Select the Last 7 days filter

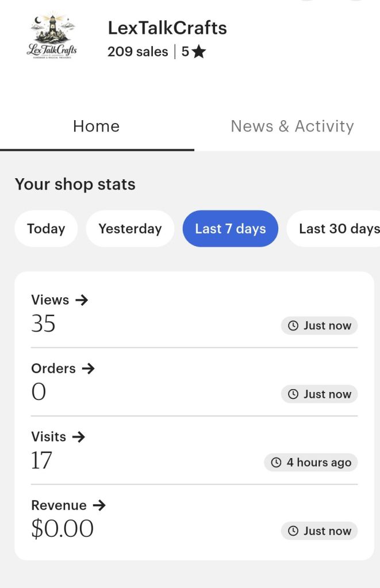pos(230,229)
